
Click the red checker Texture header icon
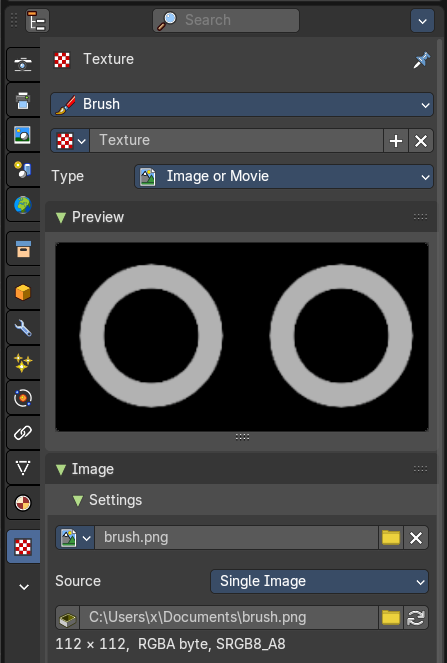click(x=62, y=60)
